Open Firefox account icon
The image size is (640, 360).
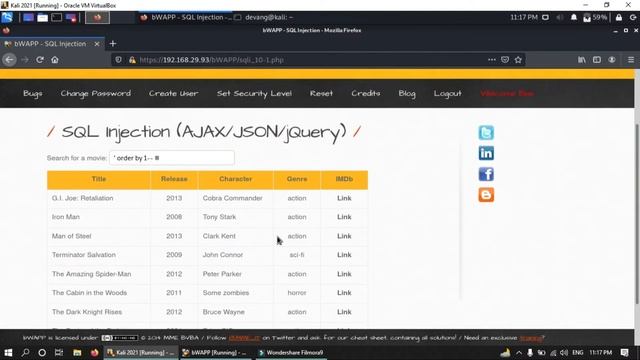click(x=612, y=60)
